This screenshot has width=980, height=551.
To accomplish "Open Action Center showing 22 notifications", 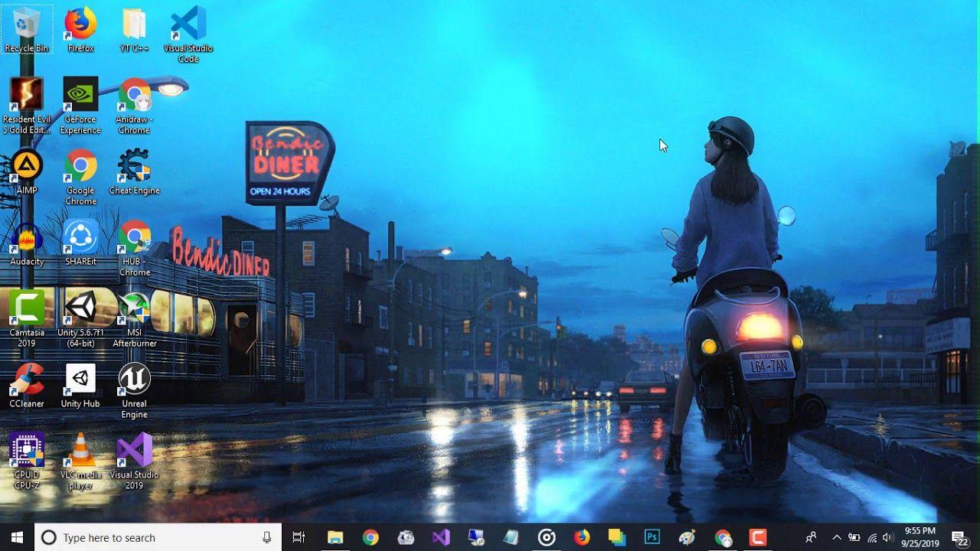I will tap(958, 537).
